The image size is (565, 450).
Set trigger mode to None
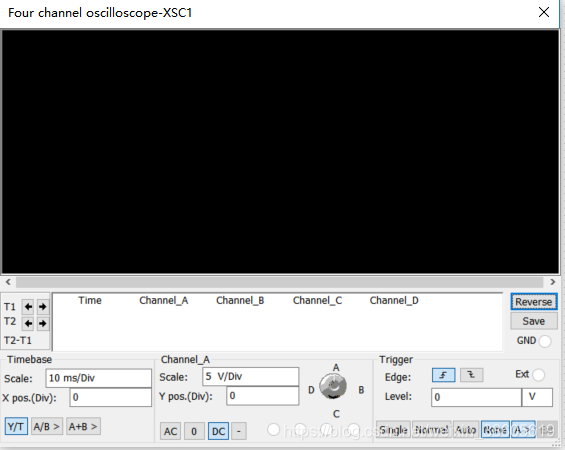[x=495, y=429]
